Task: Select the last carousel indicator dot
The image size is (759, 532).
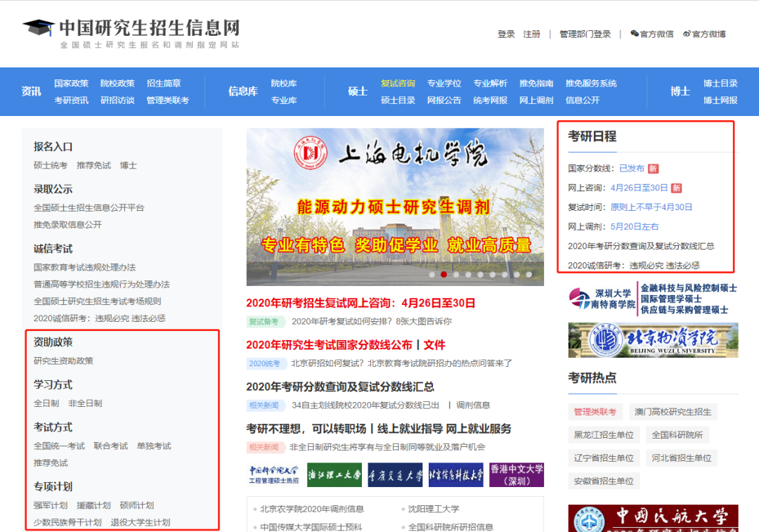Action: coord(529,275)
